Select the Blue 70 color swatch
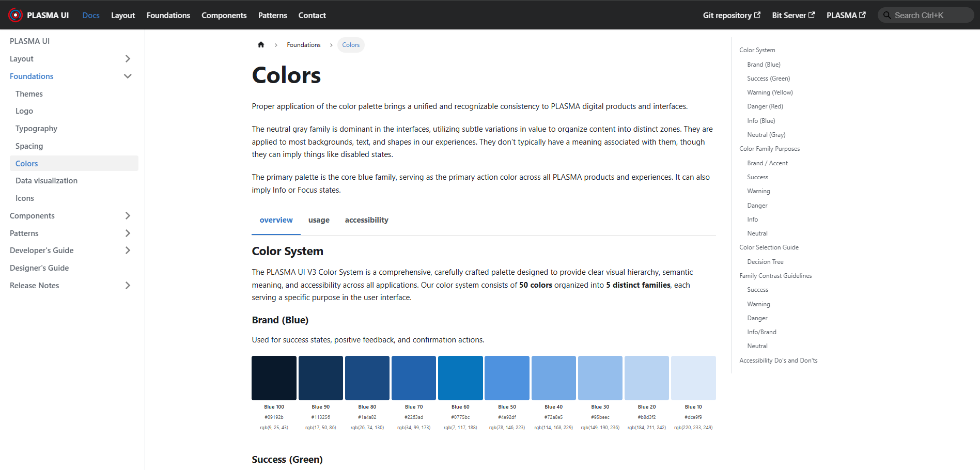The image size is (980, 470). click(414, 378)
